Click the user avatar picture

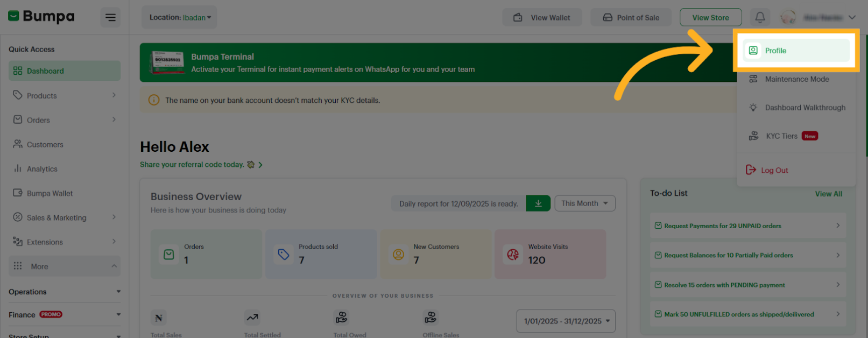pyautogui.click(x=788, y=17)
